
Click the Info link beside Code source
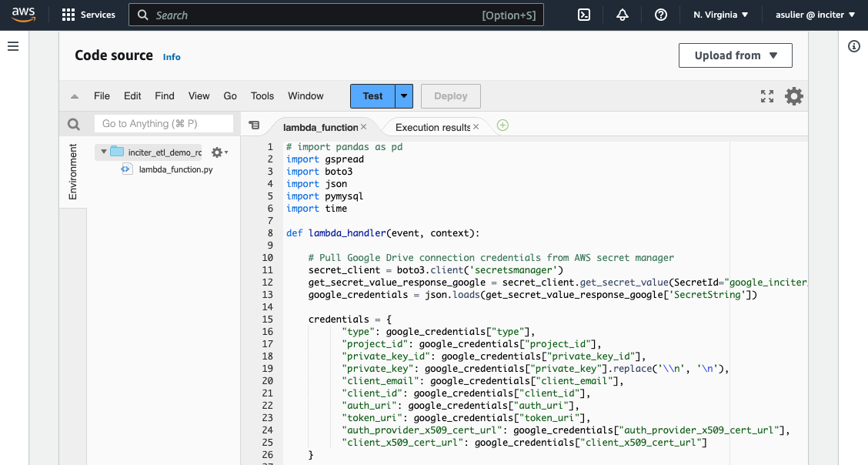[172, 57]
